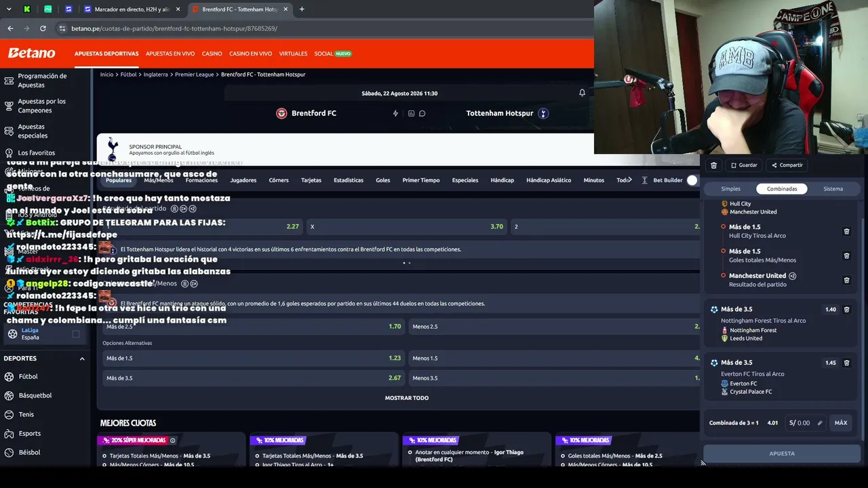Image resolution: width=868 pixels, height=488 pixels.
Task: Select the Más de 3.5 odds 2.67
Action: pos(254,378)
